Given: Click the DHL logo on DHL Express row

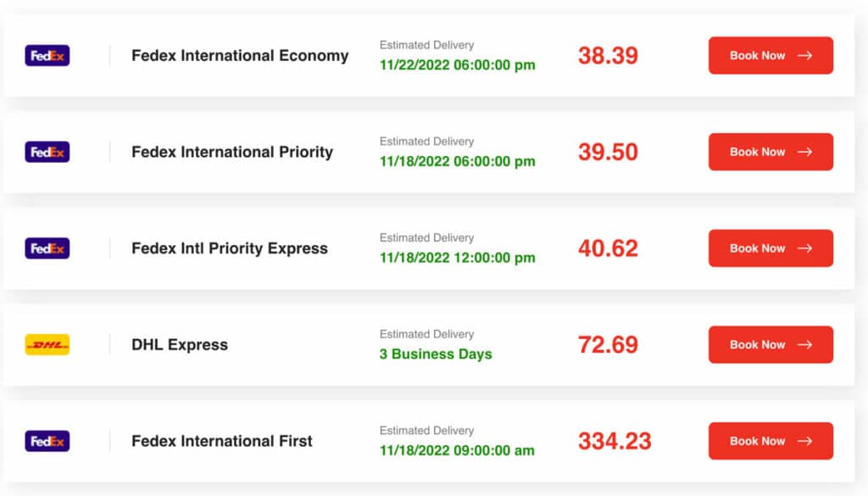Looking at the screenshot, I should [47, 344].
